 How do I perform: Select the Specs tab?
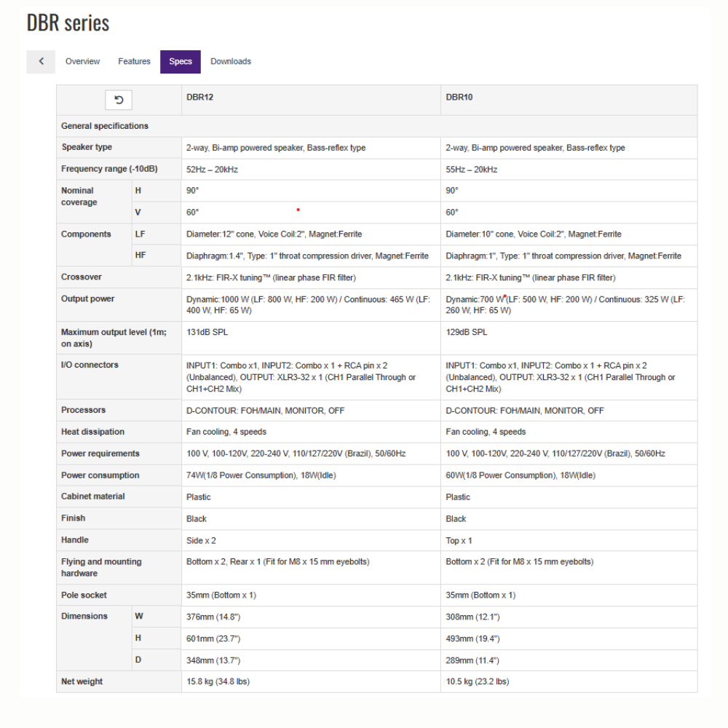tap(181, 62)
